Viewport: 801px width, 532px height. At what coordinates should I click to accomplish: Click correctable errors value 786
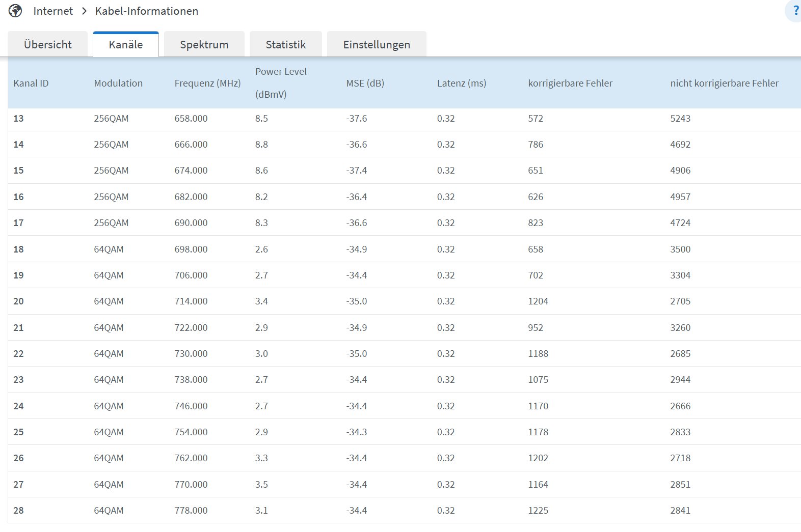pos(536,145)
